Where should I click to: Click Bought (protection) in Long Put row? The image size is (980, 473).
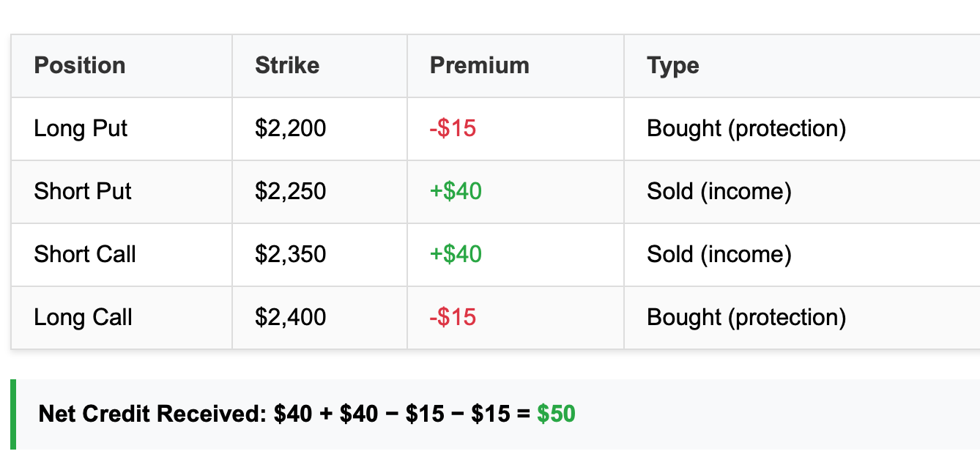[x=746, y=130]
